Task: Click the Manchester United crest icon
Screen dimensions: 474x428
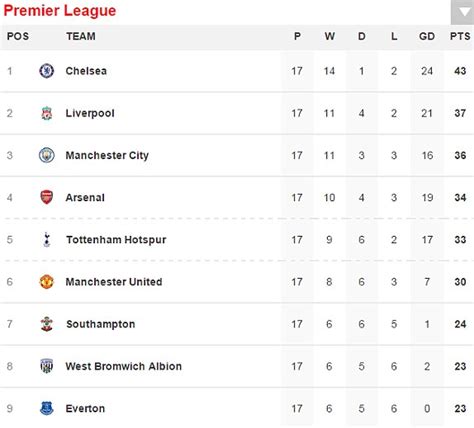Action: click(x=47, y=282)
